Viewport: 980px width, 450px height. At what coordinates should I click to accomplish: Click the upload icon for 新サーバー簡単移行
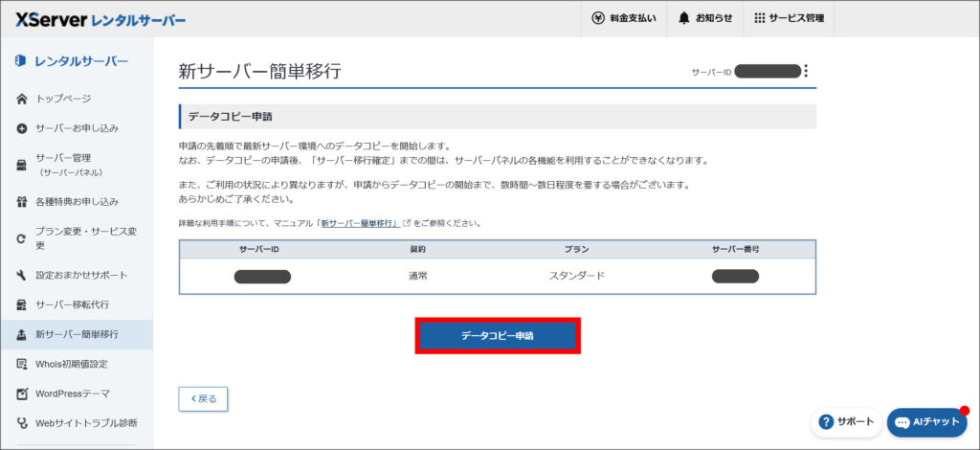coord(22,334)
